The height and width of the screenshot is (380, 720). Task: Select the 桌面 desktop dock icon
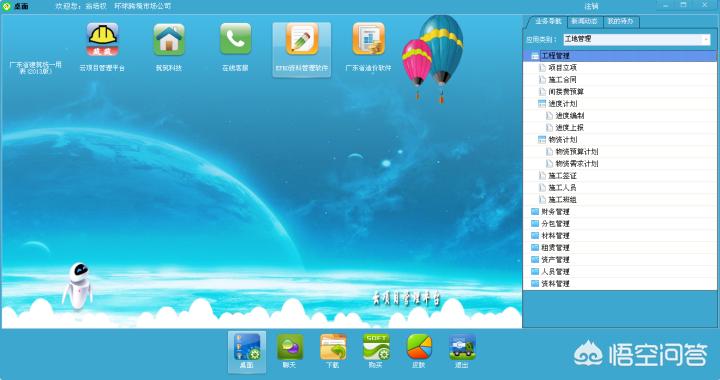247,347
